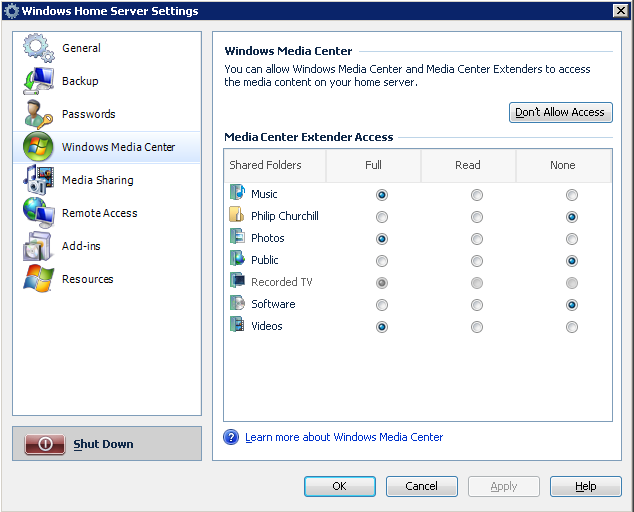The height and width of the screenshot is (512, 634).
Task: Click the Philip Churchill folder icon
Action: click(x=237, y=214)
